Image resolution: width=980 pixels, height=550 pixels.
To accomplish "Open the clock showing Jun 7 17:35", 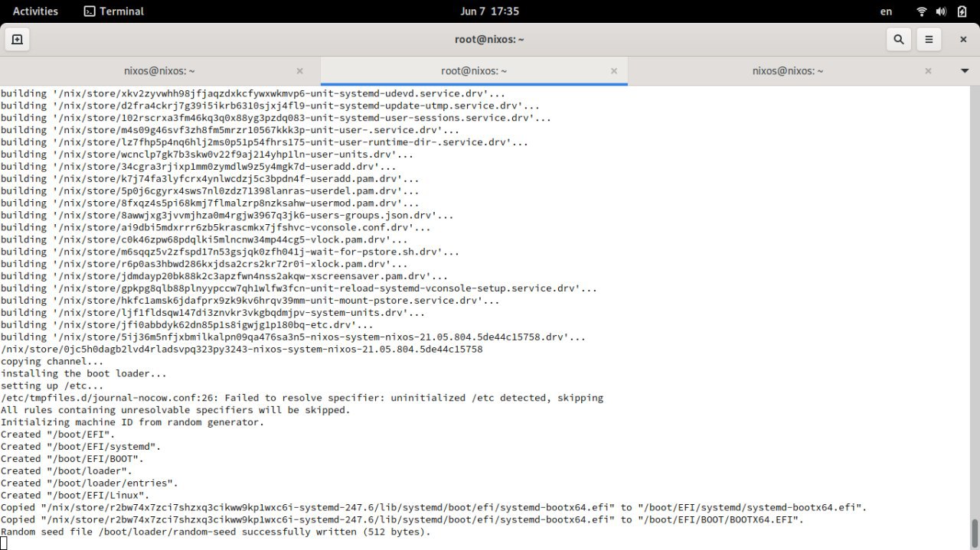I will click(x=490, y=11).
